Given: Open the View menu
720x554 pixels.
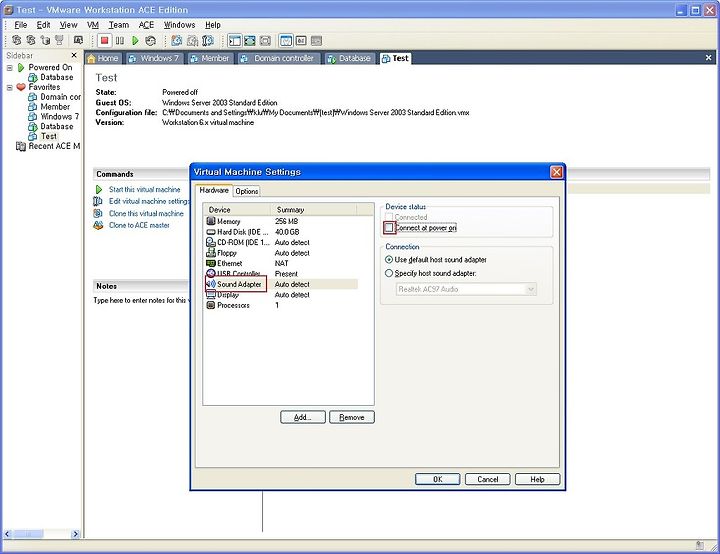Looking at the screenshot, I should tap(68, 25).
